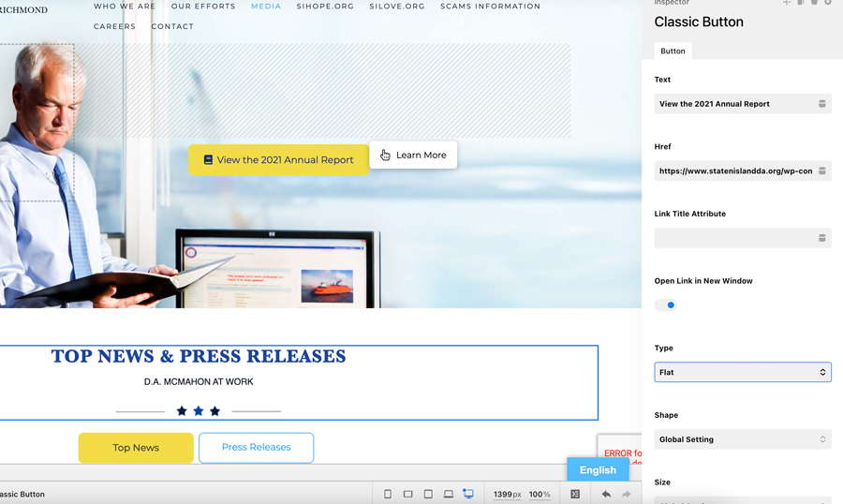Open dynamic content icon for Text field
The width and height of the screenshot is (843, 504).
[822, 104]
